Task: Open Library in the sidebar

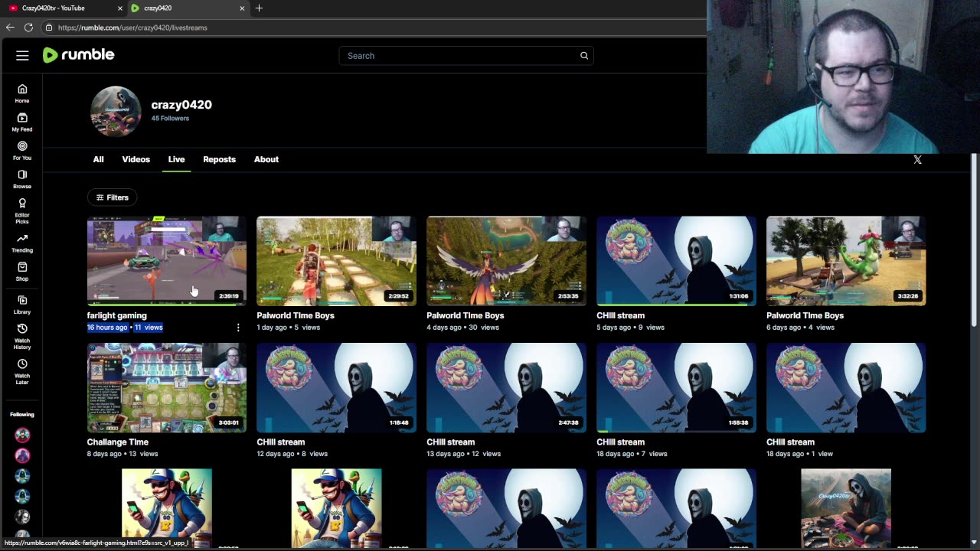Action: click(x=22, y=305)
